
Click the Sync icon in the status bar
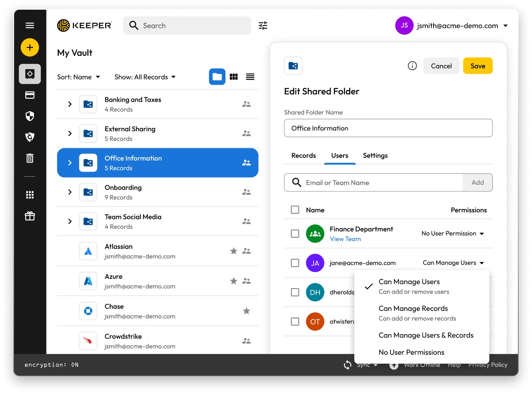(347, 365)
